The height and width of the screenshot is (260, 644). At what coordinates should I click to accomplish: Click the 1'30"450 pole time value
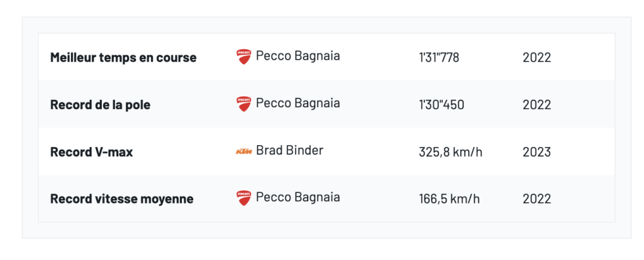click(441, 105)
